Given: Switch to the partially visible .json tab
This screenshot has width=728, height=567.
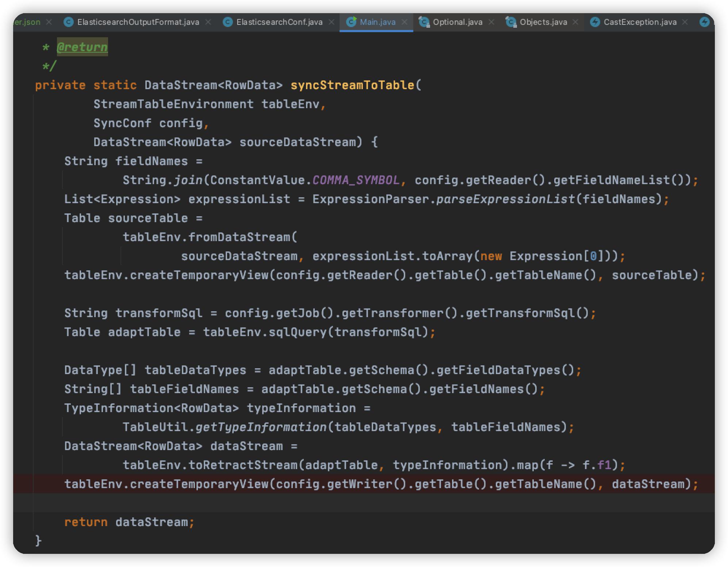Looking at the screenshot, I should [28, 22].
